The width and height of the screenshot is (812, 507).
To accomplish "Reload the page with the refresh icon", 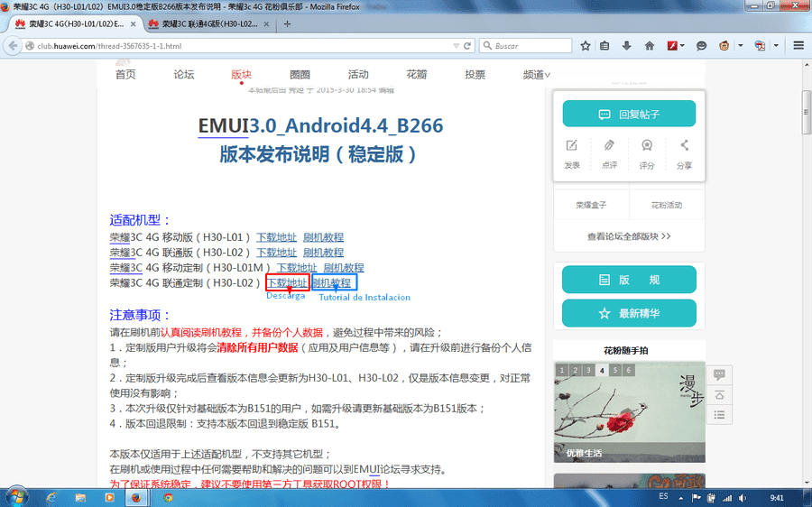I will tap(467, 46).
